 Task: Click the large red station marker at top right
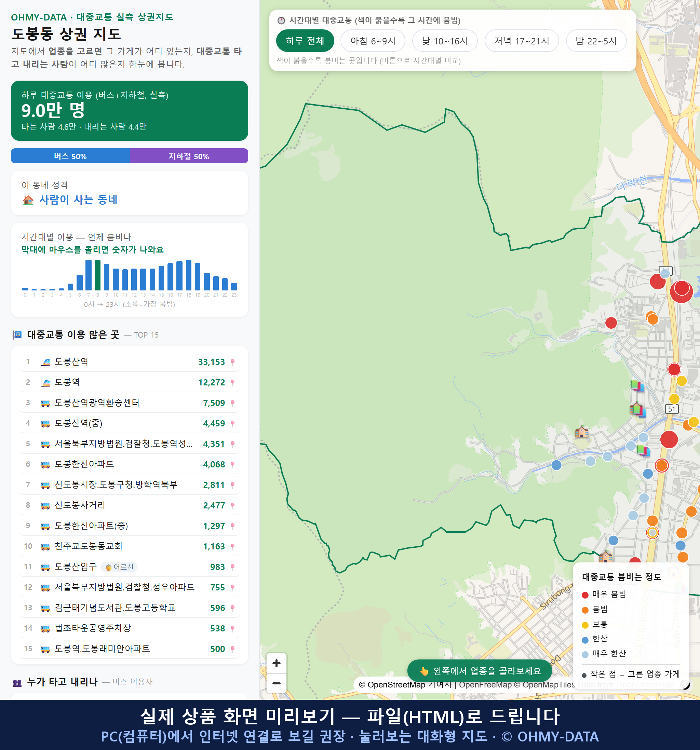[x=682, y=291]
